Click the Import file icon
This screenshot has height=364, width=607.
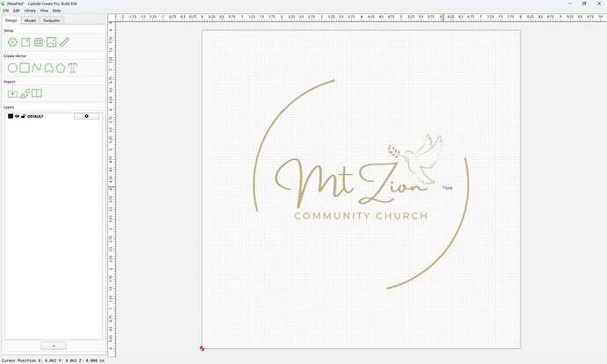pyautogui.click(x=12, y=93)
